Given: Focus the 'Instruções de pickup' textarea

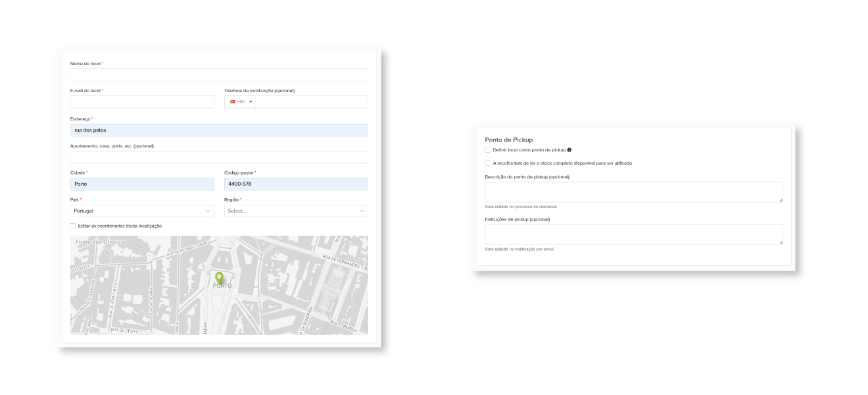Looking at the screenshot, I should click(x=633, y=234).
